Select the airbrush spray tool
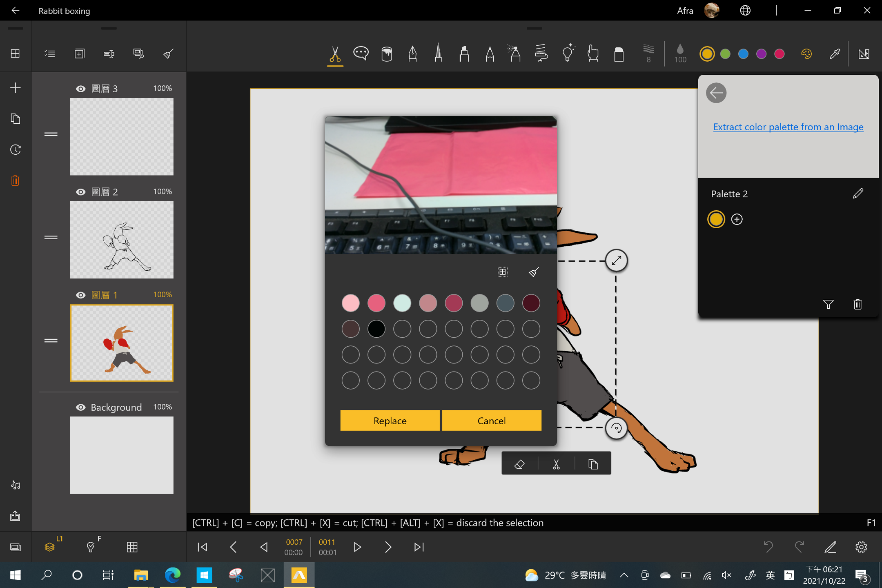This screenshot has height=588, width=882. pyautogui.click(x=514, y=53)
